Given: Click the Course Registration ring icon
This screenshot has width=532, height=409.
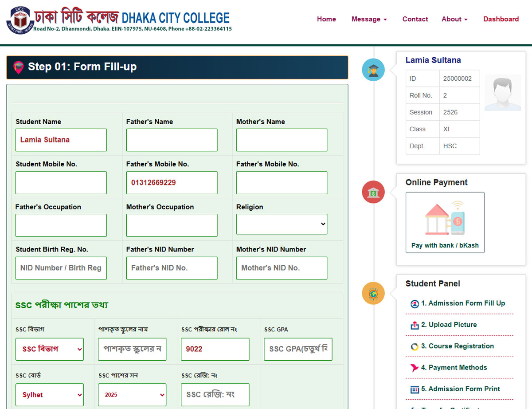Looking at the screenshot, I should pyautogui.click(x=415, y=346).
